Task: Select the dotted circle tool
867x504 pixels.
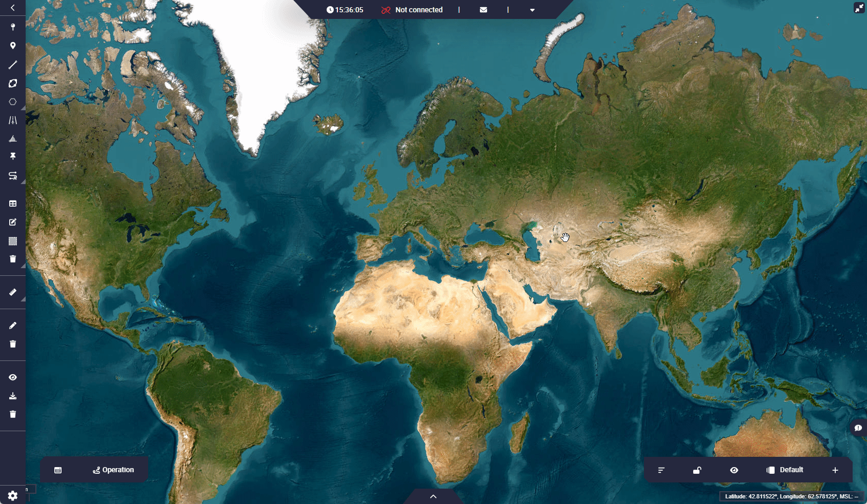Action: click(x=13, y=102)
